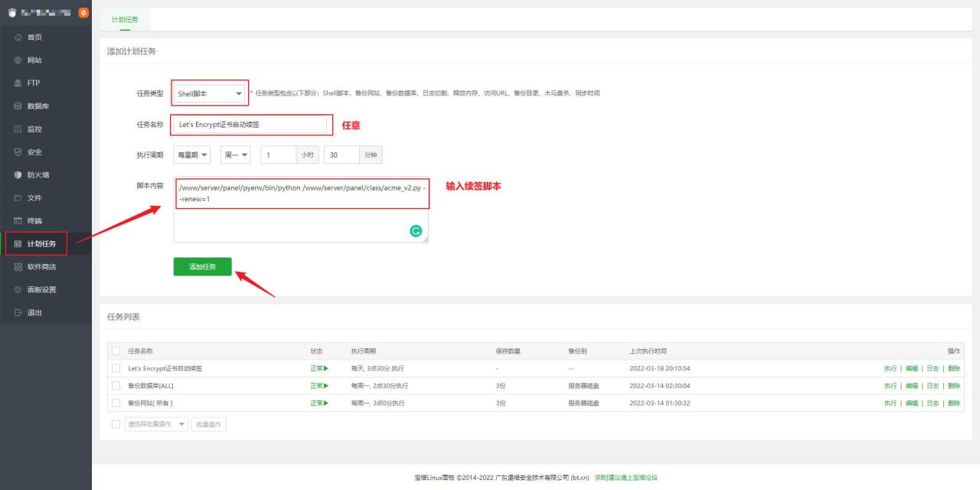Open the 每星期 execution cycle dropdown

tap(191, 154)
